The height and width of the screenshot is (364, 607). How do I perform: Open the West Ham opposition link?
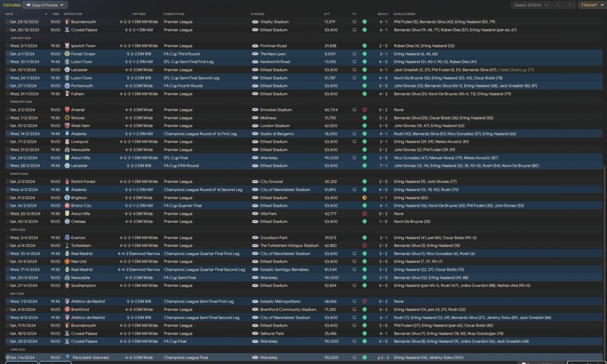[81, 126]
